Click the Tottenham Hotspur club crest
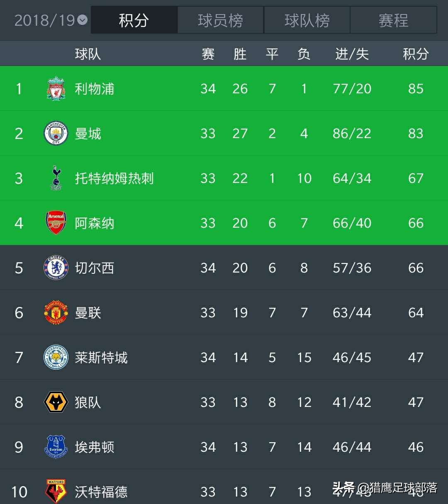Viewport: 448px width, 504px height. point(56,178)
